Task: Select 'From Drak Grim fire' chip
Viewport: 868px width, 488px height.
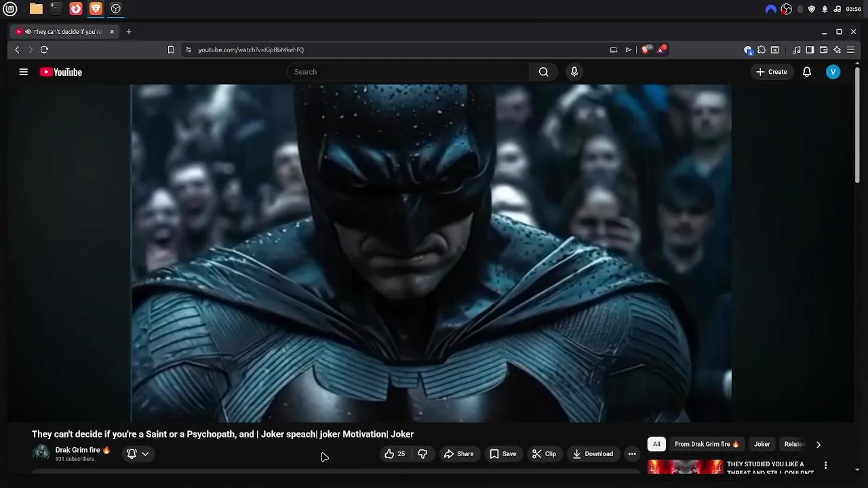Action: click(x=707, y=445)
